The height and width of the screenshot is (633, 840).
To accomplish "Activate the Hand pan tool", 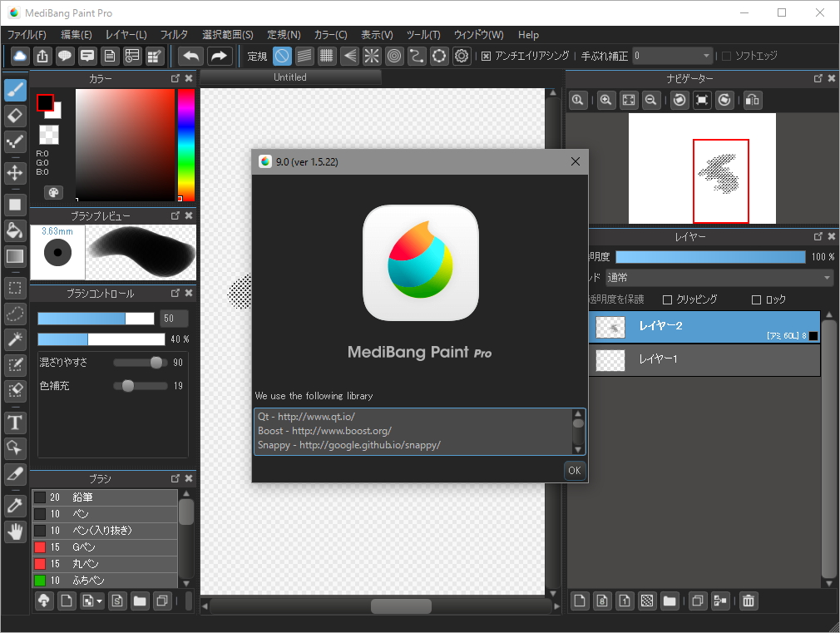I will point(14,532).
